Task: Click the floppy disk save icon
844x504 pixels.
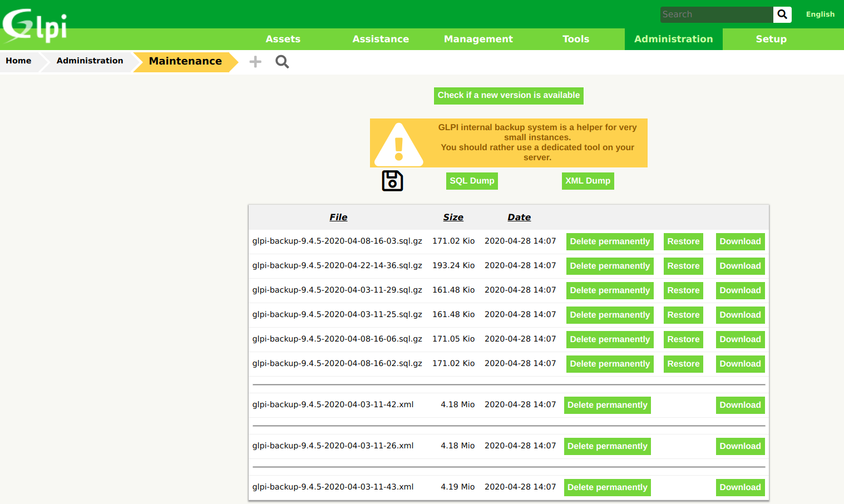Action: pos(392,181)
